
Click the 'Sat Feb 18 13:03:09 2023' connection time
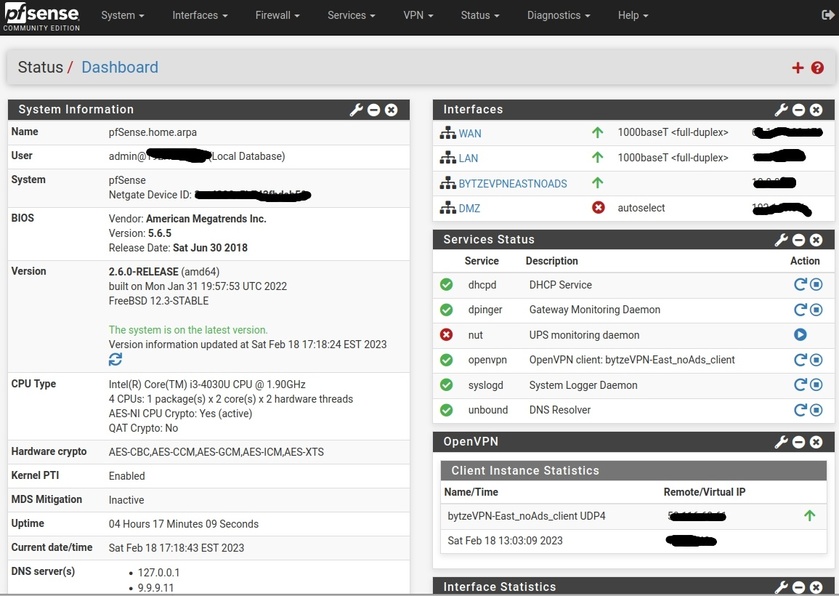point(505,541)
